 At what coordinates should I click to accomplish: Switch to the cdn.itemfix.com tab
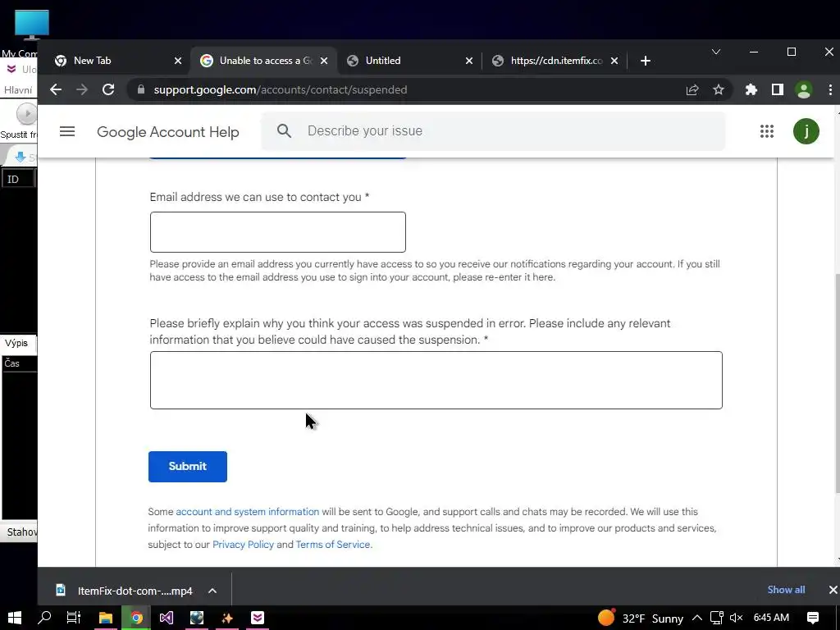tap(555, 61)
